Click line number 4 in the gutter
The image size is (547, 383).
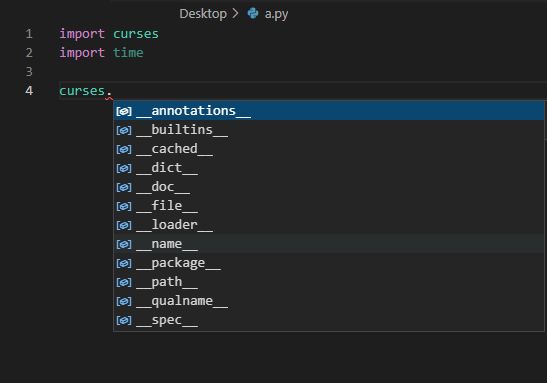(29, 91)
